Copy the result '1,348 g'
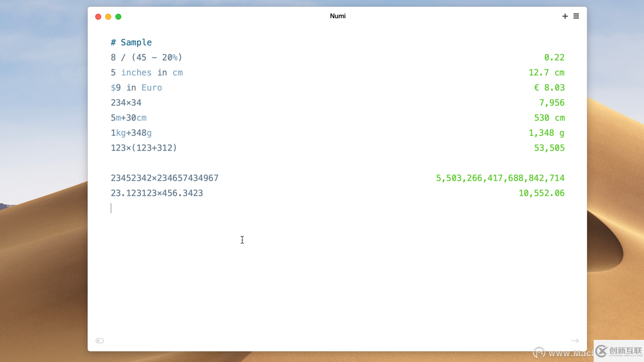Screen dimensions: 644x362 tap(546, 133)
